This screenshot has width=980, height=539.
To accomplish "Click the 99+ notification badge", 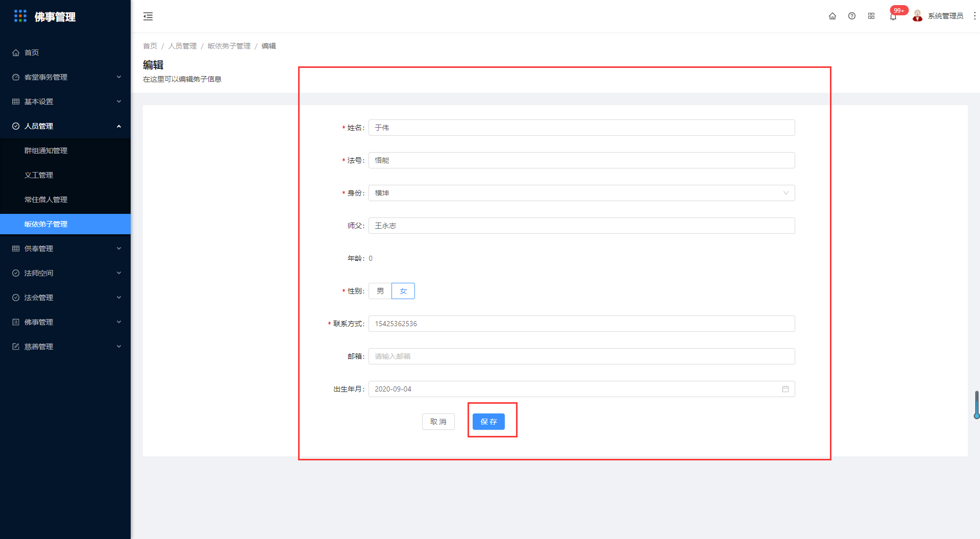I will 899,10.
